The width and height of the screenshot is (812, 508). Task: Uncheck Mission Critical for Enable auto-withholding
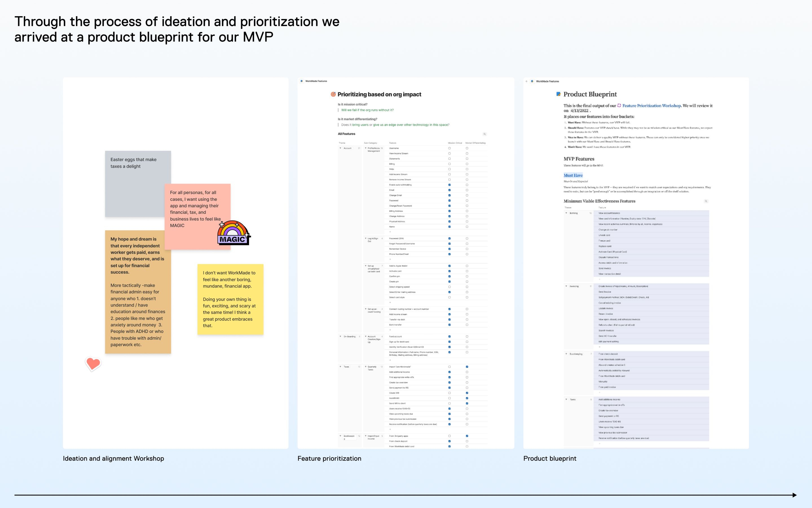point(449,185)
